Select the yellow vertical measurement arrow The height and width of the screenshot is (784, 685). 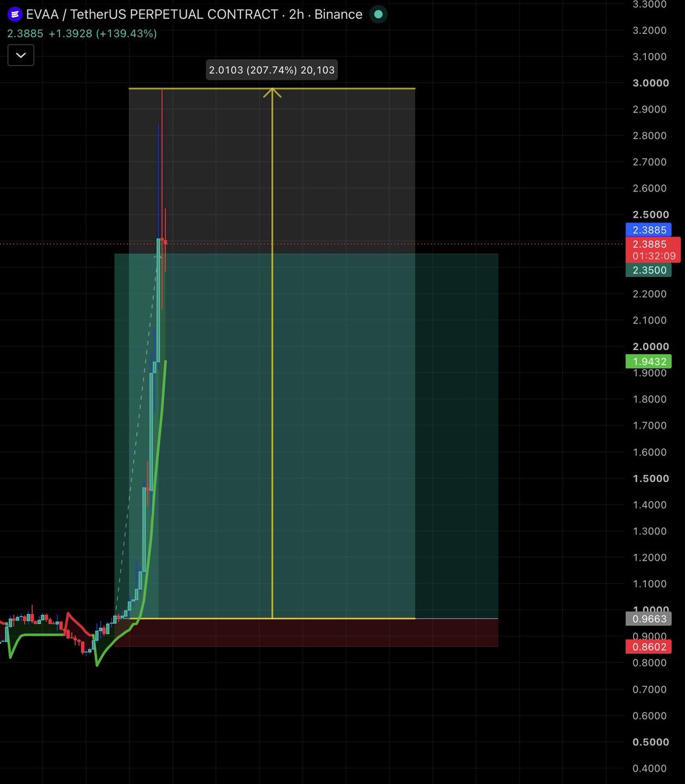click(272, 353)
